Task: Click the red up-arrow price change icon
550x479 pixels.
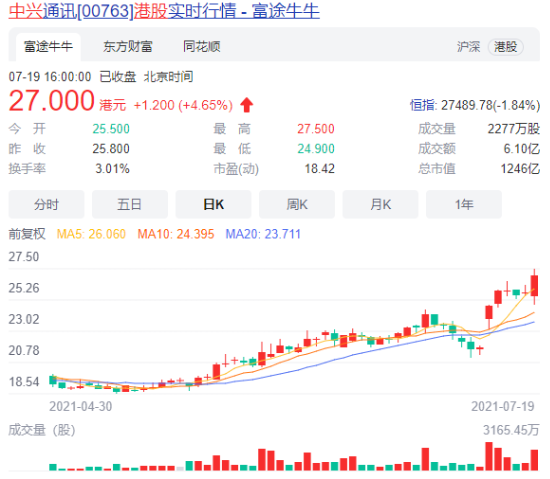Action: (247, 105)
